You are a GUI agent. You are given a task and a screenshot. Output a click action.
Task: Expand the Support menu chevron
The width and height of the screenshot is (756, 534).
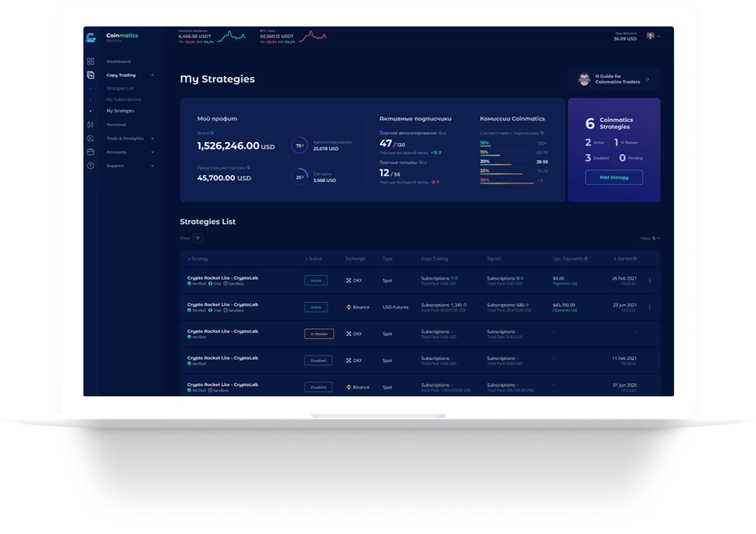click(152, 165)
